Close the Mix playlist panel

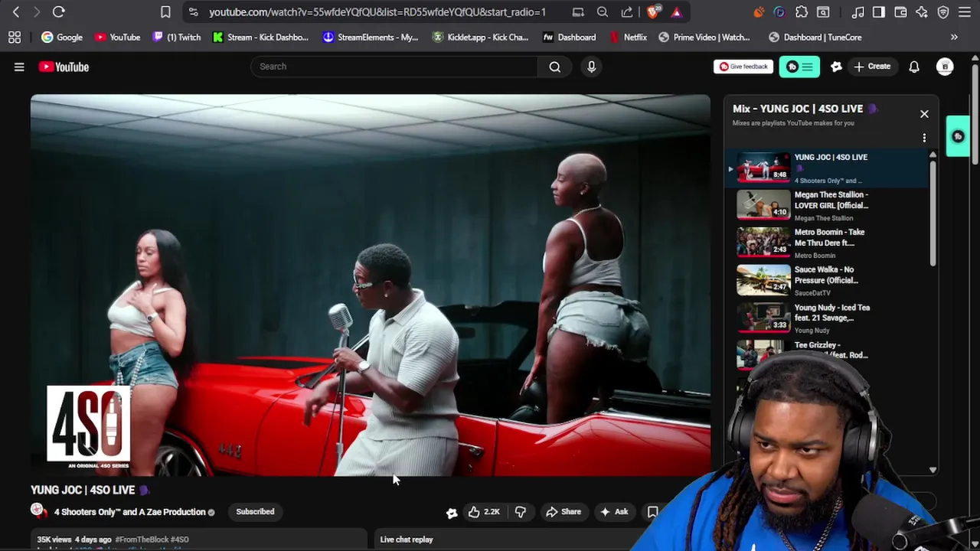pyautogui.click(x=924, y=114)
